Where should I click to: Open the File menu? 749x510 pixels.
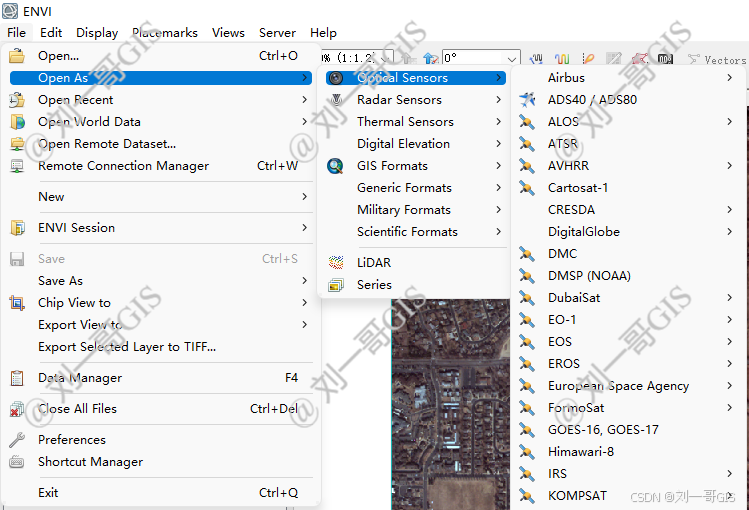17,32
